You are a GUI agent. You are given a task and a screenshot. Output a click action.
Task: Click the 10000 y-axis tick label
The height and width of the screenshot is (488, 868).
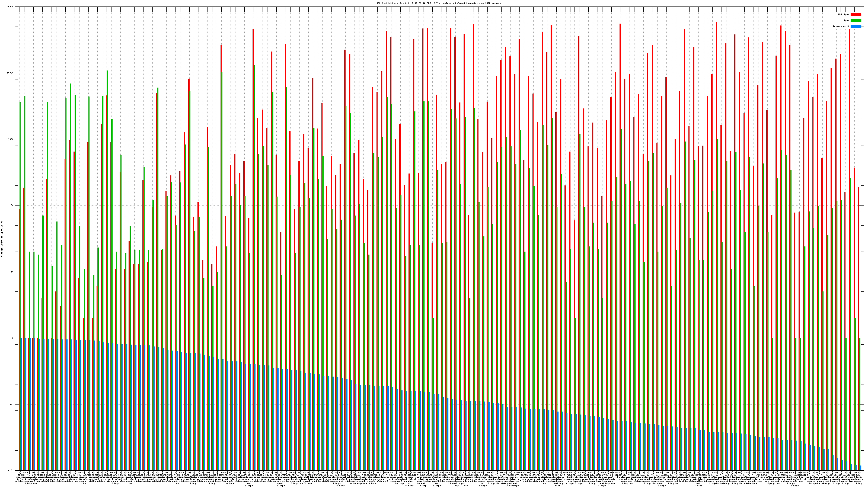[11, 73]
